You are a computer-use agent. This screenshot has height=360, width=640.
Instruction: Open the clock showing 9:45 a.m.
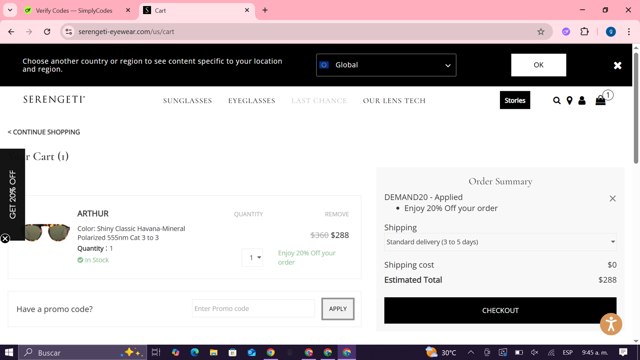click(x=594, y=352)
